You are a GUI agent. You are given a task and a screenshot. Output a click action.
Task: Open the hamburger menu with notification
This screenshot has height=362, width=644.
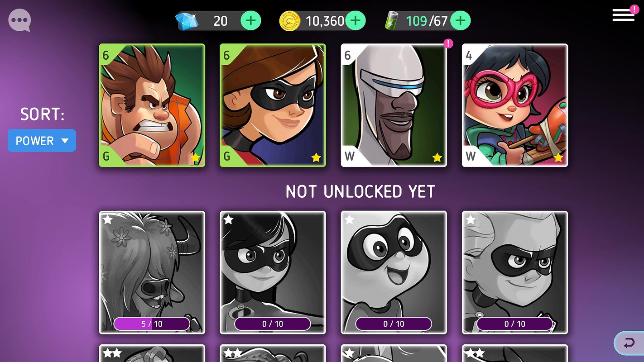(x=625, y=14)
